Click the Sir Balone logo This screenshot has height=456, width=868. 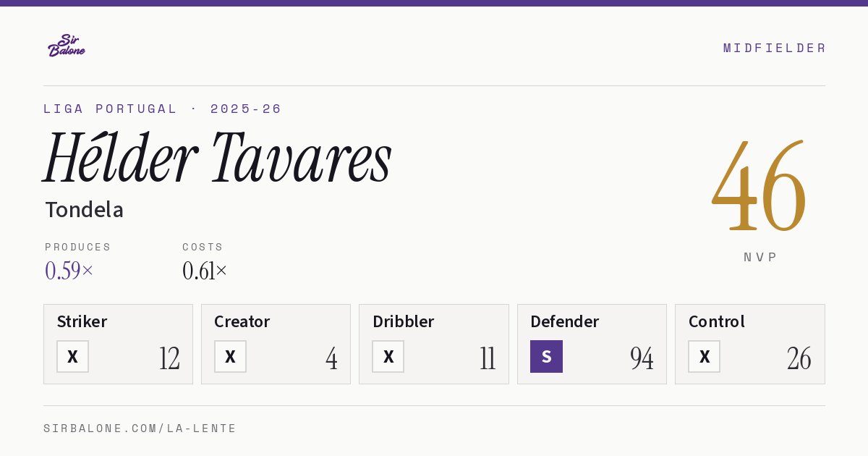pos(67,46)
